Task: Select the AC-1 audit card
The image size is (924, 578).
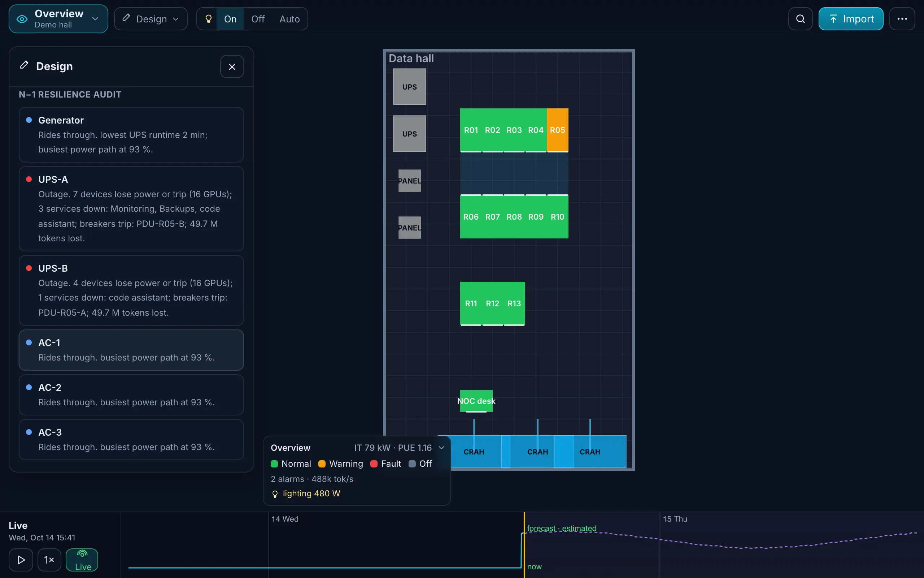Action: 131,350
